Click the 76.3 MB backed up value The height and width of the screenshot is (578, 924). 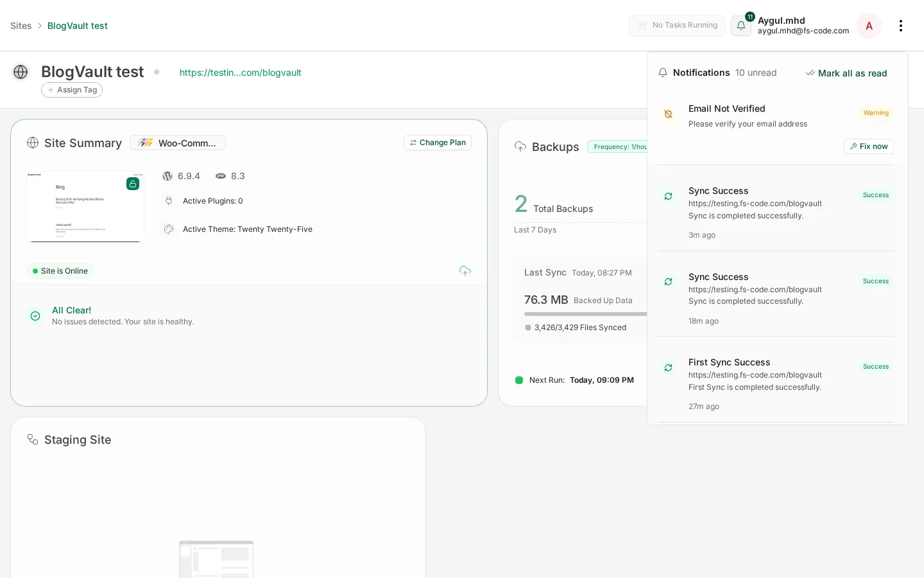(x=546, y=300)
